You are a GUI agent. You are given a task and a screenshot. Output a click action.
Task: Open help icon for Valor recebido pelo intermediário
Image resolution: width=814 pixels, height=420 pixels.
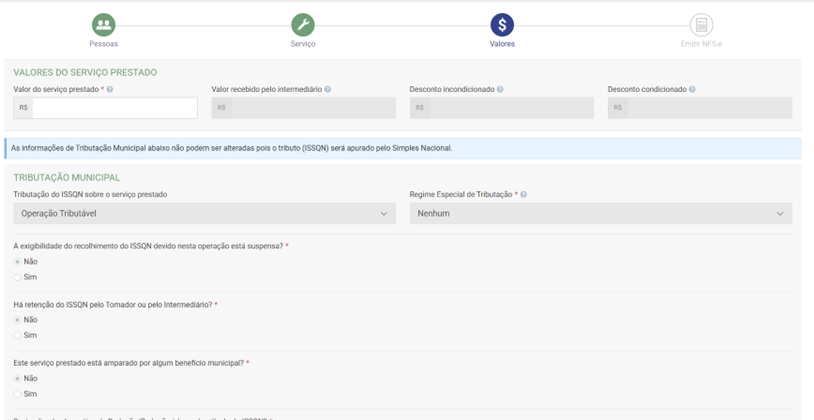[328, 90]
